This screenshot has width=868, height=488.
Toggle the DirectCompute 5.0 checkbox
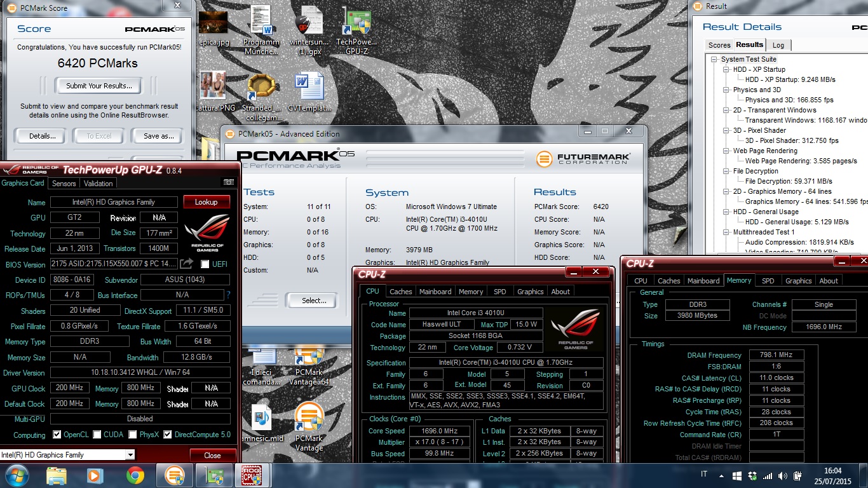pyautogui.click(x=168, y=435)
